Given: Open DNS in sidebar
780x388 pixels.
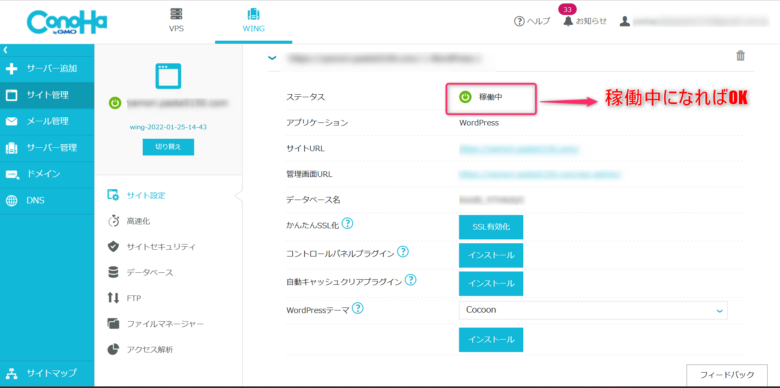Looking at the screenshot, I should pyautogui.click(x=47, y=200).
